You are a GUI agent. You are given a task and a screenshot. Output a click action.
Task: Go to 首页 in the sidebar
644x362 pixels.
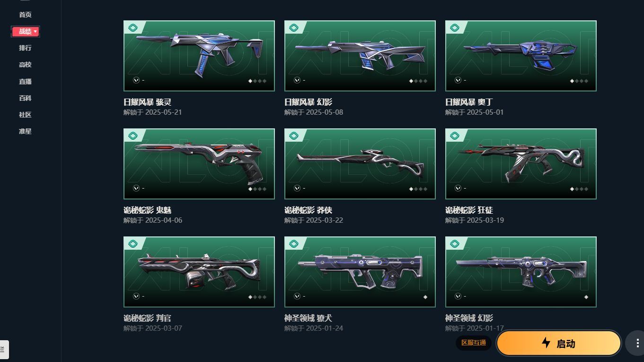point(25,15)
